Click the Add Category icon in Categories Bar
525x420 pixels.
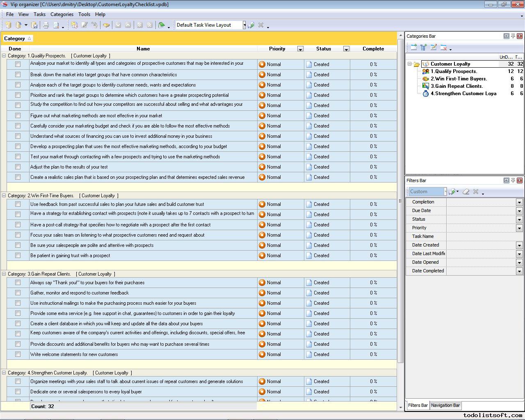click(x=413, y=48)
